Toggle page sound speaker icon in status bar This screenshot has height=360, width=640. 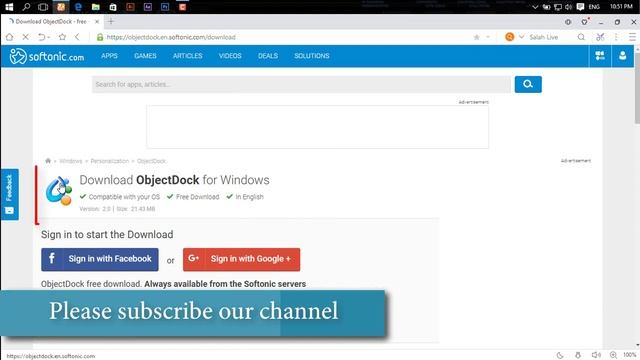click(x=596, y=355)
